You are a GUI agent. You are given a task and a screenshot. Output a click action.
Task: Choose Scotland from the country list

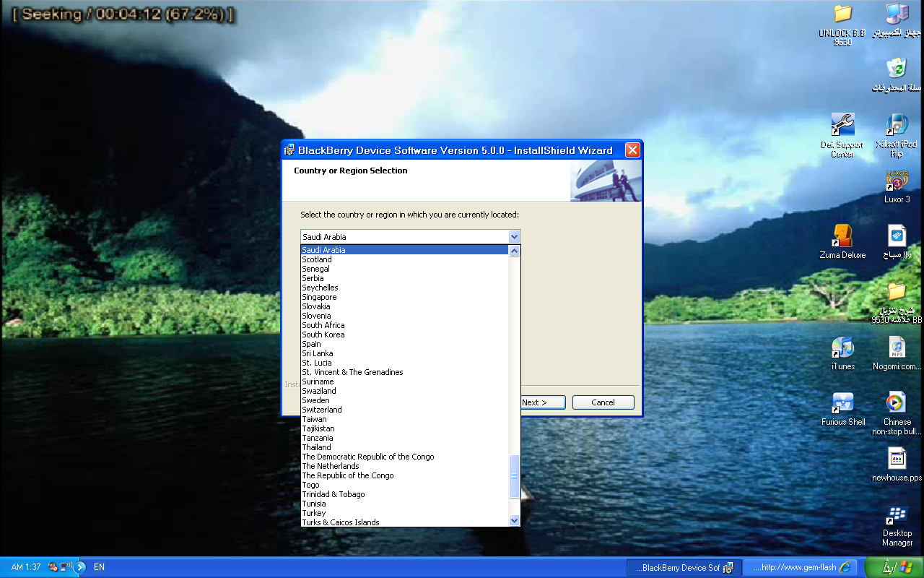tap(405, 259)
